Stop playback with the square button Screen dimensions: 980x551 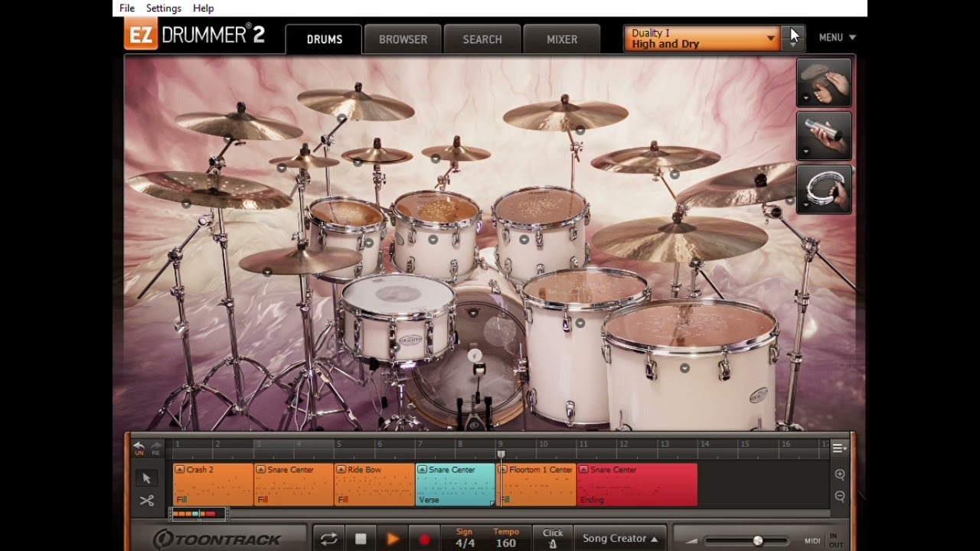tap(361, 539)
